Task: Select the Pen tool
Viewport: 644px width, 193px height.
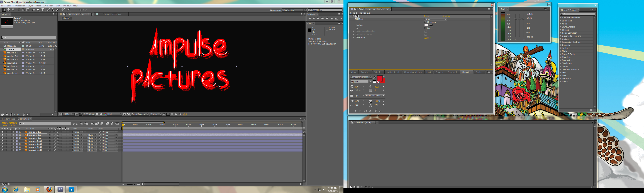Action: 38,10
